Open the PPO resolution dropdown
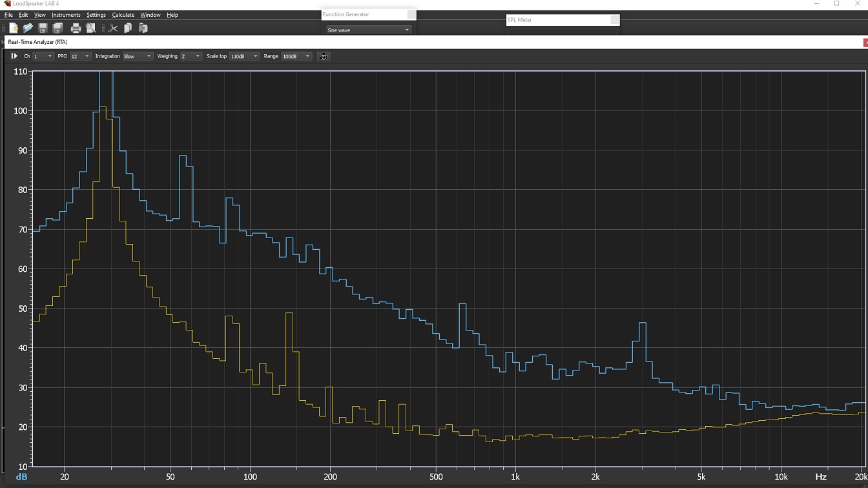The height and width of the screenshot is (488, 868). (x=80, y=57)
